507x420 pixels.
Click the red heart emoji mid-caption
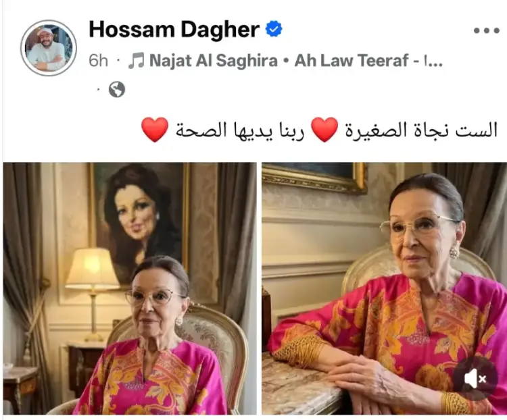tap(324, 130)
